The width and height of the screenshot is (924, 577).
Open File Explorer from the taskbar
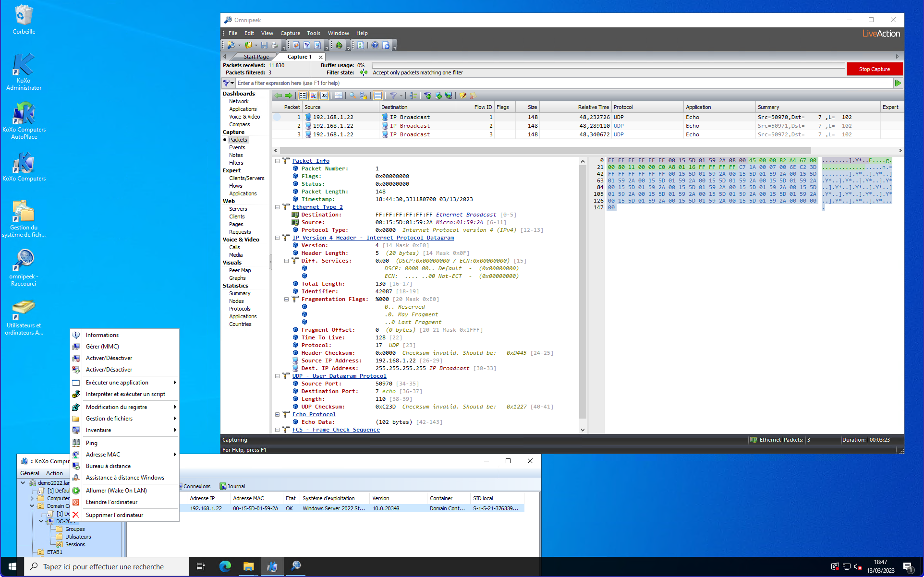[248, 566]
